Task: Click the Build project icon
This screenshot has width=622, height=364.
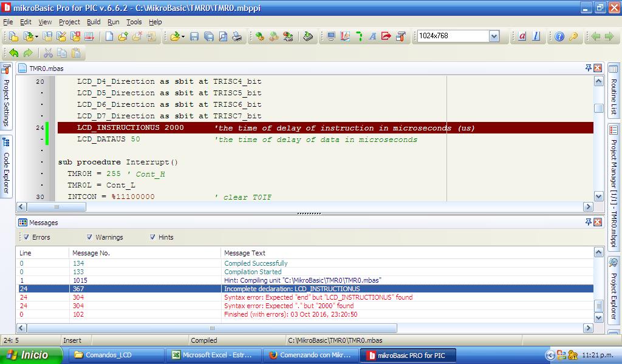Action: click(x=260, y=36)
